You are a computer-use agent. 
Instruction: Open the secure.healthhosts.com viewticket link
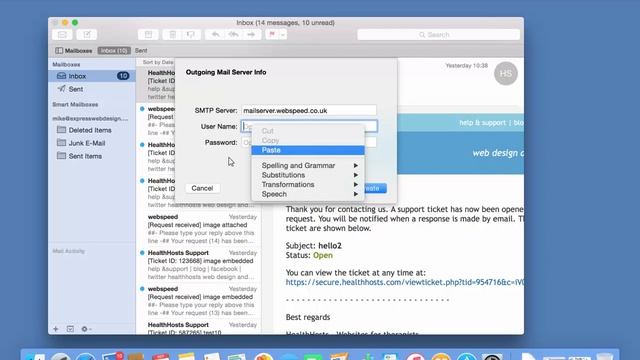coord(404,282)
